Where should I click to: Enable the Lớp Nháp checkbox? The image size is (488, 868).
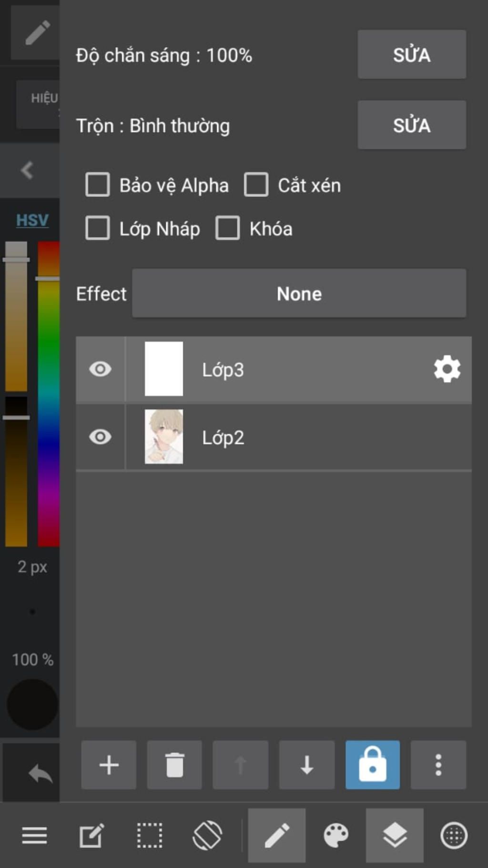(x=98, y=228)
